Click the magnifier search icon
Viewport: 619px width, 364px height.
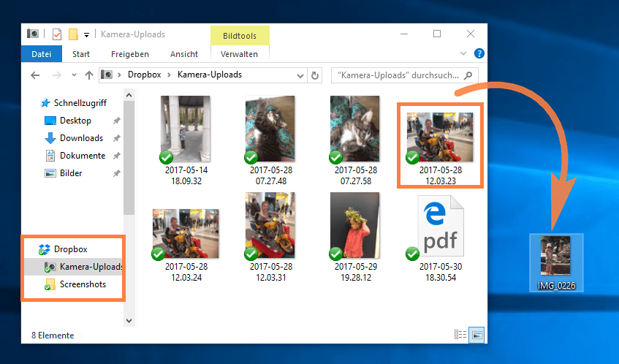[x=468, y=75]
